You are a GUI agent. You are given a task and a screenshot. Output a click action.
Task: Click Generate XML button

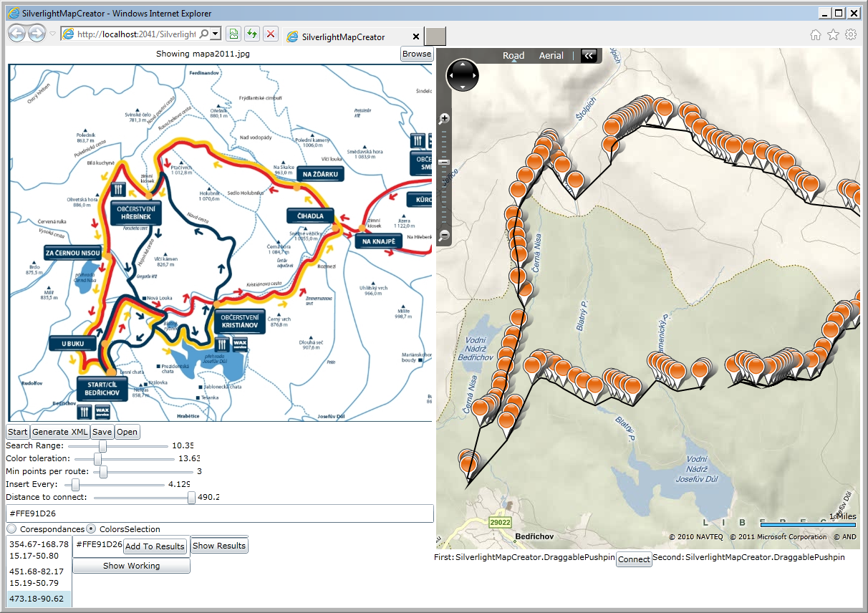pyautogui.click(x=60, y=432)
